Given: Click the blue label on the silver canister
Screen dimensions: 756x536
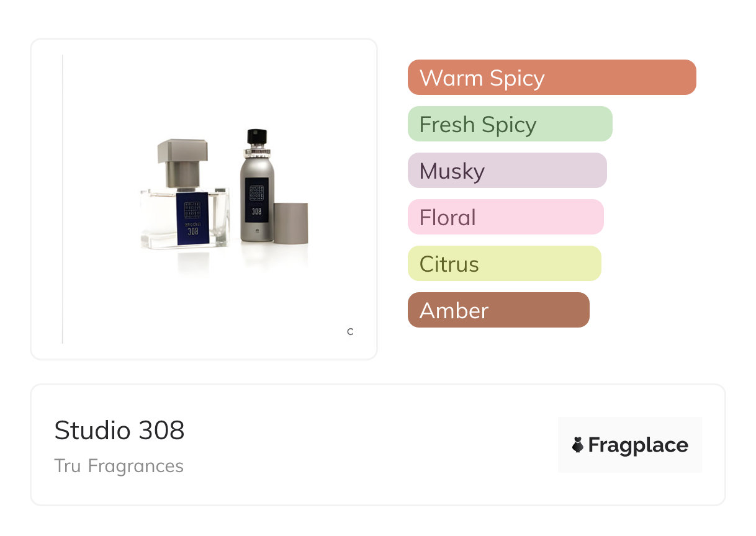Looking at the screenshot, I should click(256, 199).
